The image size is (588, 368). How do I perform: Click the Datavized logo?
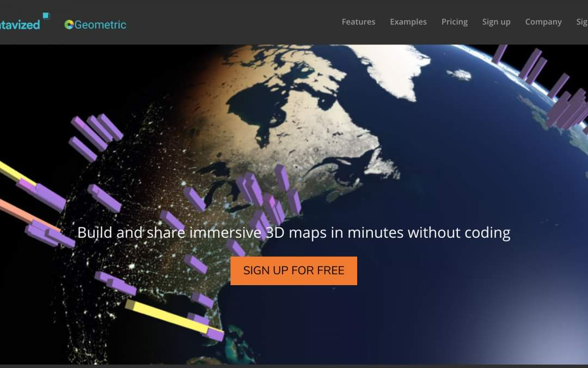pos(24,22)
